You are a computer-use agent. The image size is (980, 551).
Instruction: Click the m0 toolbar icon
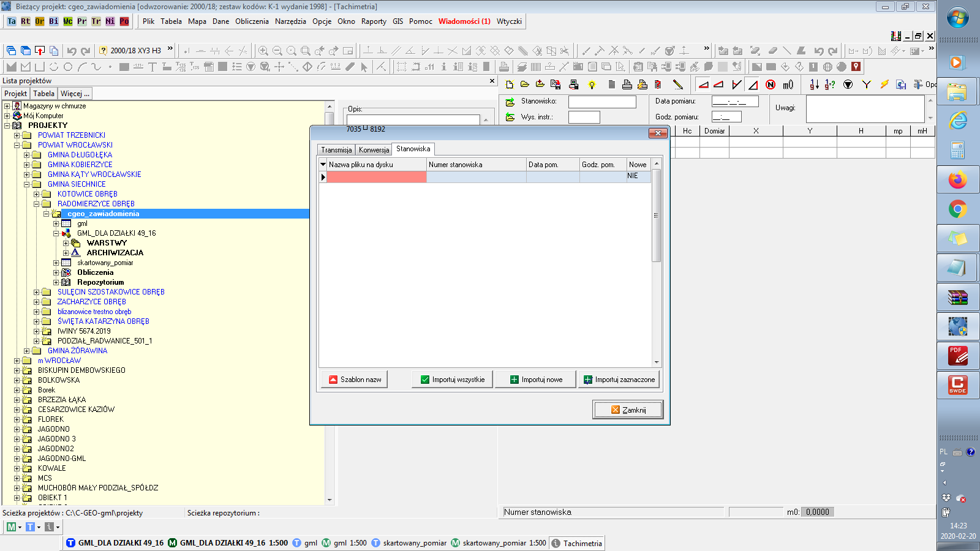[x=788, y=84]
